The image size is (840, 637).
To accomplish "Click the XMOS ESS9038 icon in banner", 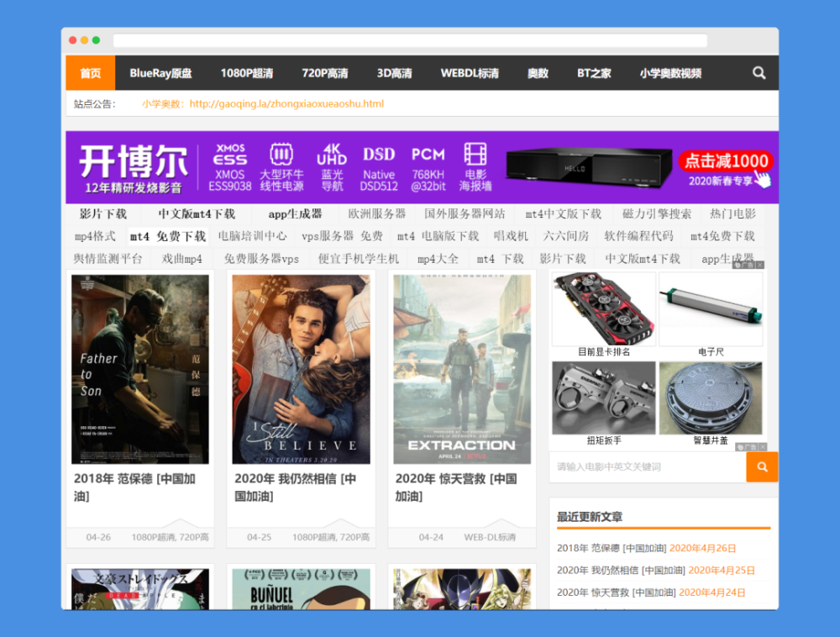I will click(230, 167).
